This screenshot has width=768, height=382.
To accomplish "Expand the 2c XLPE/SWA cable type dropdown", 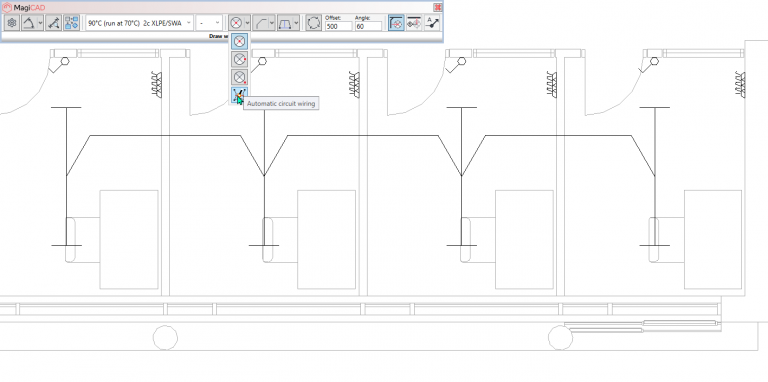I will pyautogui.click(x=140, y=23).
